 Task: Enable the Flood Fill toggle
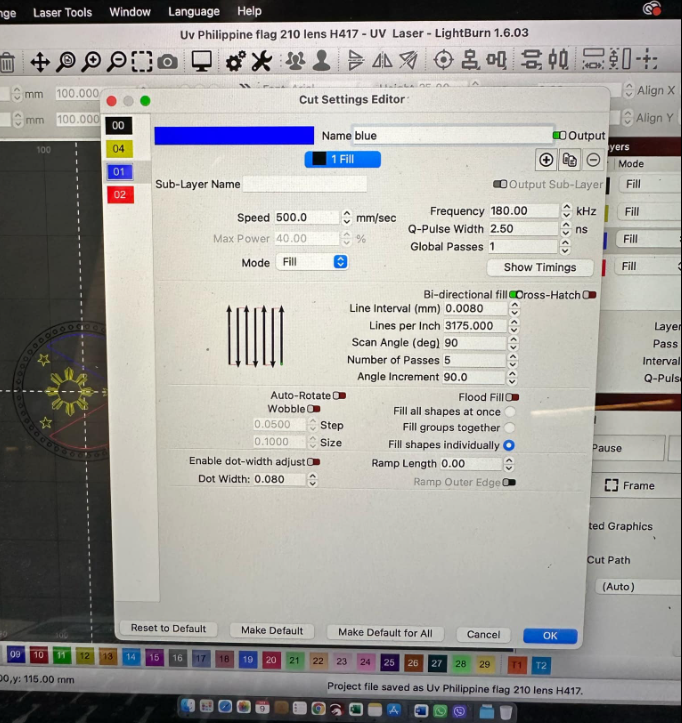click(512, 397)
